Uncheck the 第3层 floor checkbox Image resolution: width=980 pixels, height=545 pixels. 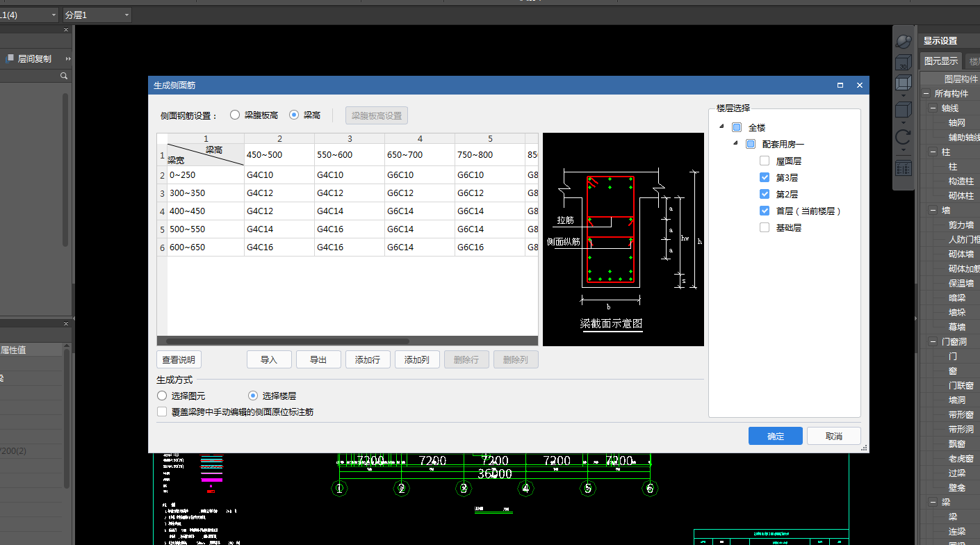pos(765,177)
